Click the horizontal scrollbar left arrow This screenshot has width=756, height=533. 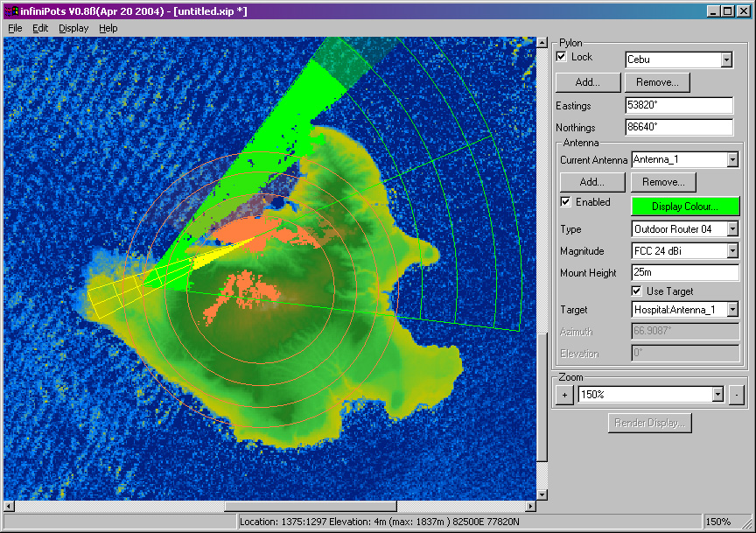tap(10, 506)
